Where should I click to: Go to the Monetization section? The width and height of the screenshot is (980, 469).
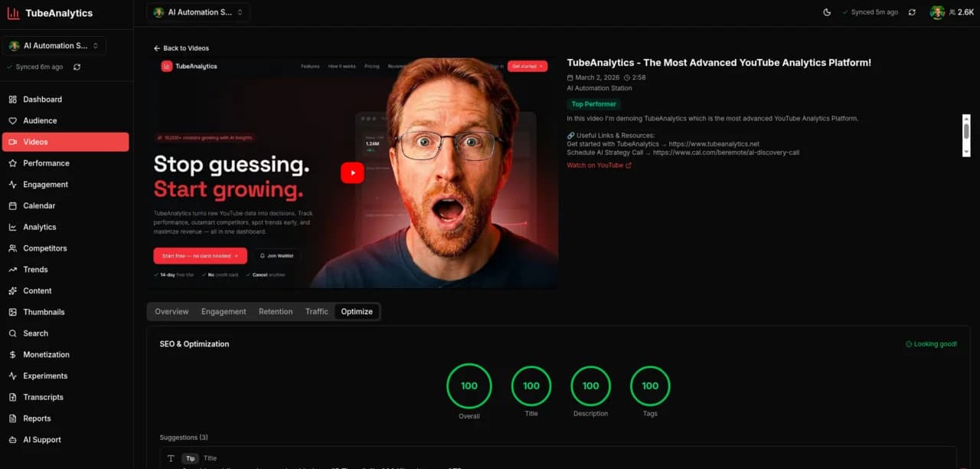(x=46, y=354)
